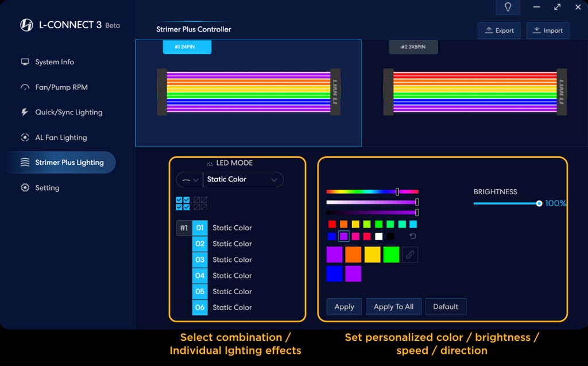Viewport: 588px width, 366px height.
Task: Click the #1 24PIN rainbow cable preview
Action: [248, 93]
